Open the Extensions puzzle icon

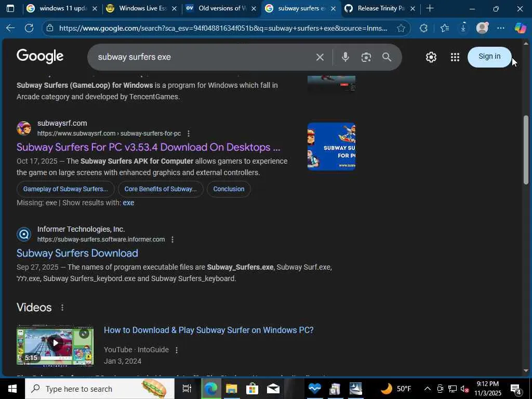tap(423, 28)
